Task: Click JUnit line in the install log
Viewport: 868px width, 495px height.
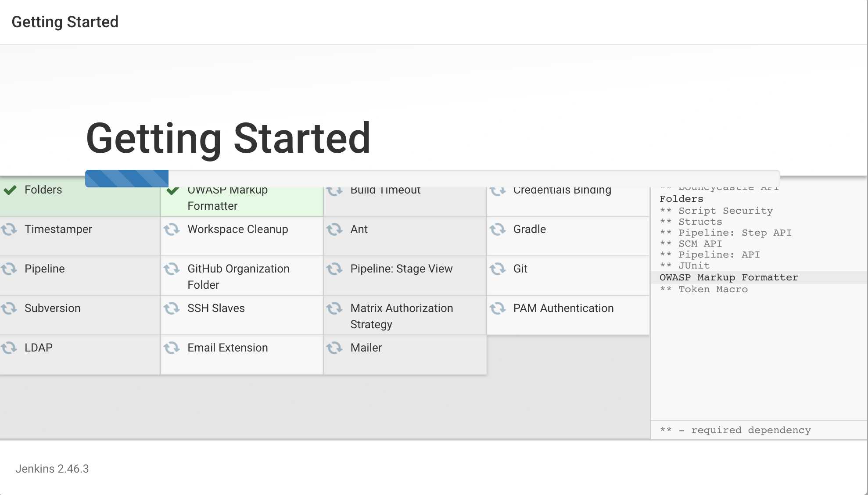Action: [x=685, y=266]
